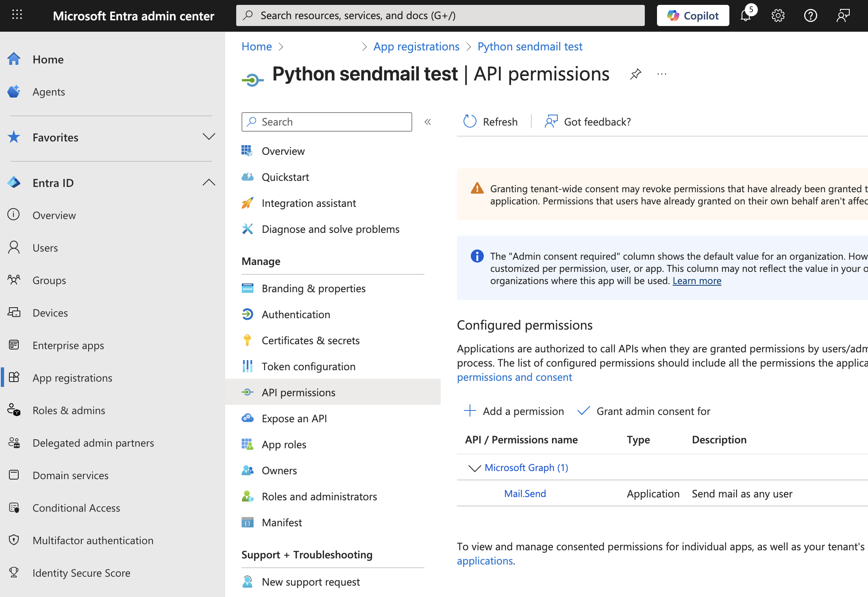Select Authentication in the Manage menu
The height and width of the screenshot is (597, 868).
[x=296, y=315]
